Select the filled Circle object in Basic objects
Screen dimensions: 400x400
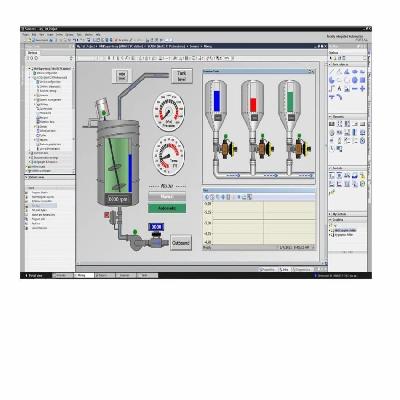coord(355,80)
